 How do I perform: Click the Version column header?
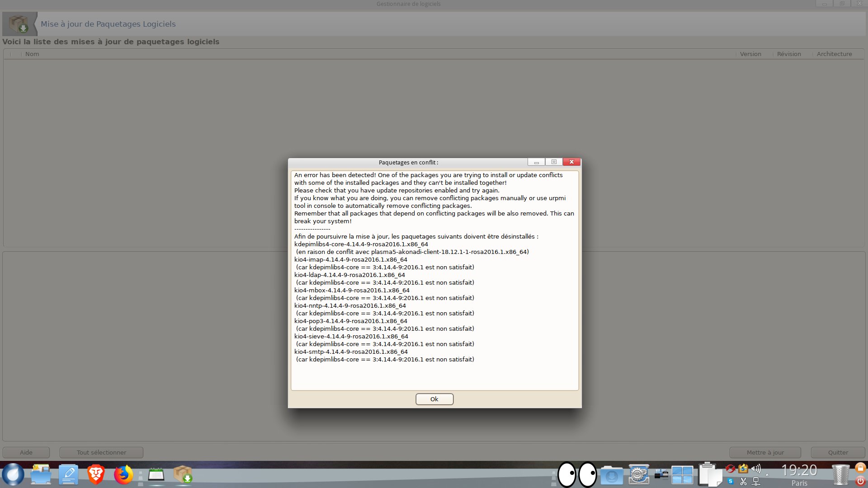coord(750,54)
